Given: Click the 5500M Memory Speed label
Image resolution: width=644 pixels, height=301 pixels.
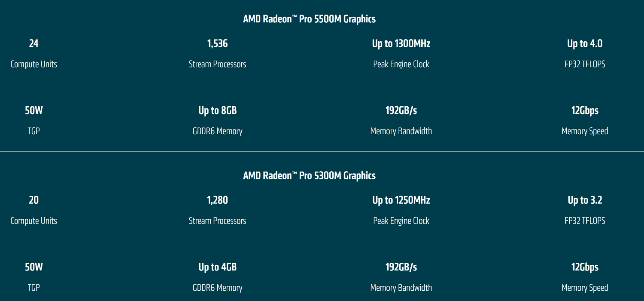Looking at the screenshot, I should click(x=585, y=131).
